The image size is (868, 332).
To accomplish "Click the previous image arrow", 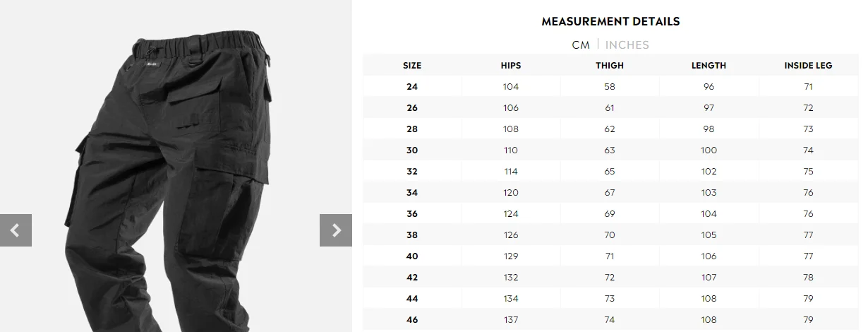I will [x=16, y=230].
